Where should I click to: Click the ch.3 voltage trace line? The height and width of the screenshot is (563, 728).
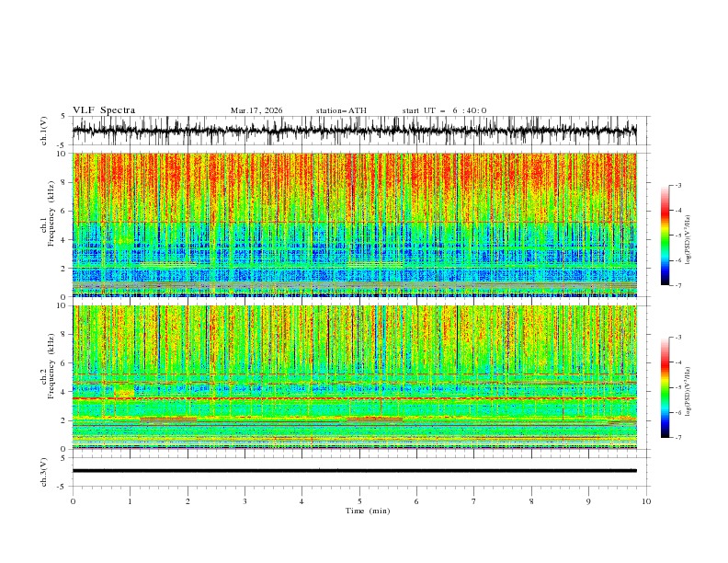click(355, 471)
